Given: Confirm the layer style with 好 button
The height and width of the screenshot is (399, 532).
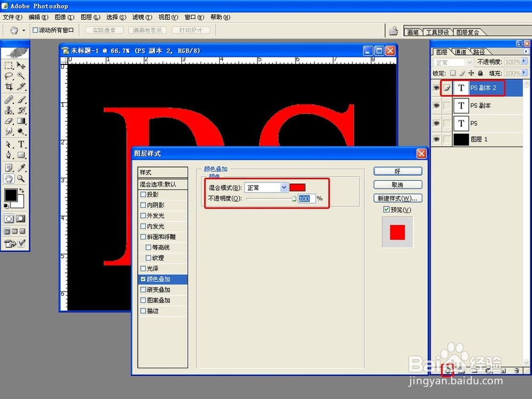Looking at the screenshot, I should click(x=397, y=171).
